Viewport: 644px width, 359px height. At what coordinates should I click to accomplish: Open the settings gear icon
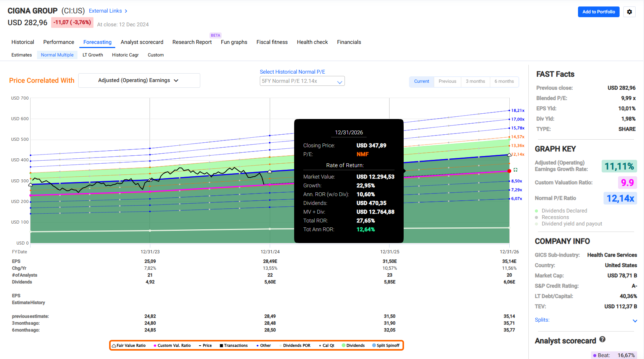(x=630, y=12)
